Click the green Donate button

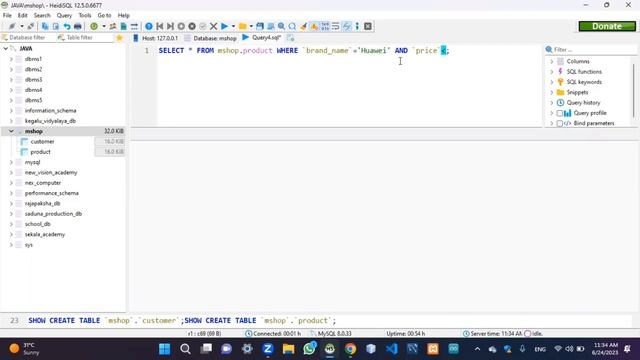(x=607, y=26)
